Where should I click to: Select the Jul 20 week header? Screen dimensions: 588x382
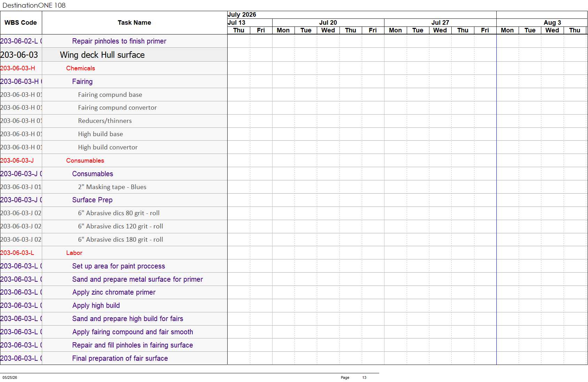tap(328, 23)
